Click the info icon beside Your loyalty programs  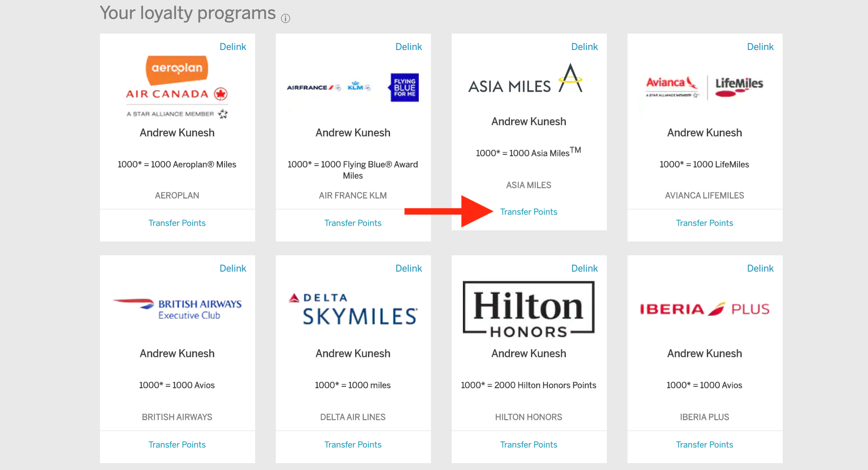click(x=285, y=18)
